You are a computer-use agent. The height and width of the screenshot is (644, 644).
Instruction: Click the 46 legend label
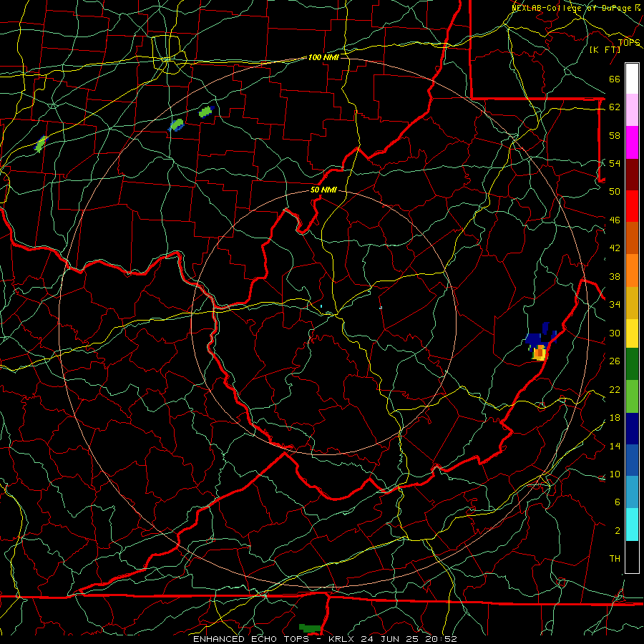point(615,220)
